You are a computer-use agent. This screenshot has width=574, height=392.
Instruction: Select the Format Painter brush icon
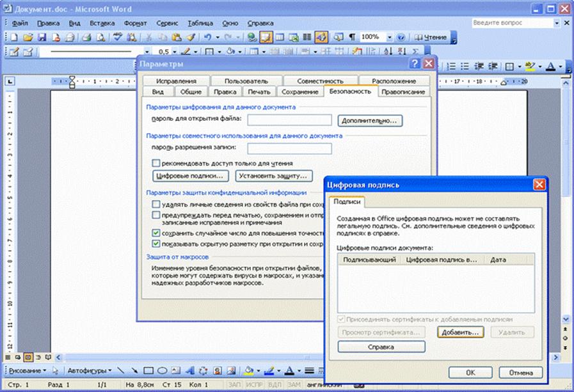pos(190,37)
